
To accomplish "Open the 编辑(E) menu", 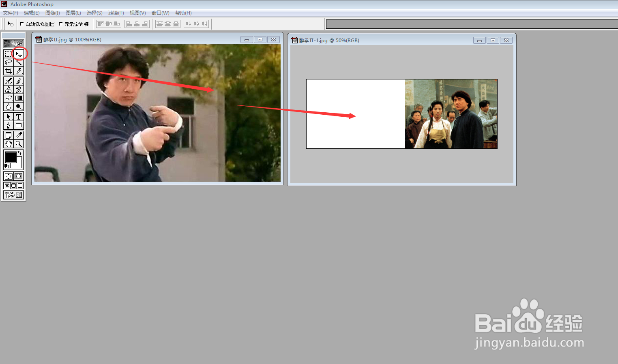I will 32,13.
